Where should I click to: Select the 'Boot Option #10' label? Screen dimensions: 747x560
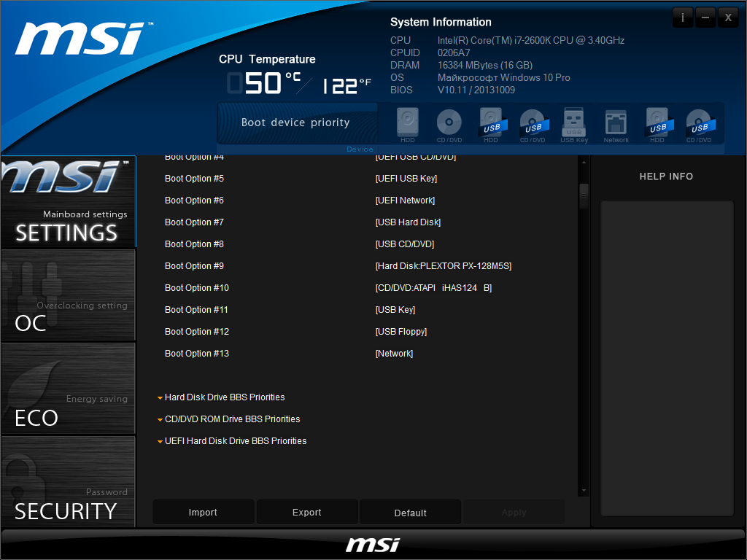[x=197, y=288]
